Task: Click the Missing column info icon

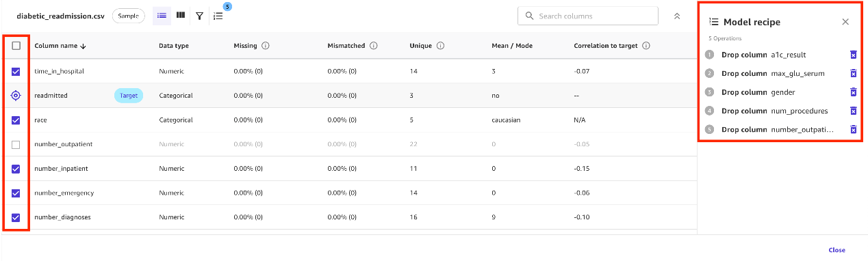Action: coord(265,46)
